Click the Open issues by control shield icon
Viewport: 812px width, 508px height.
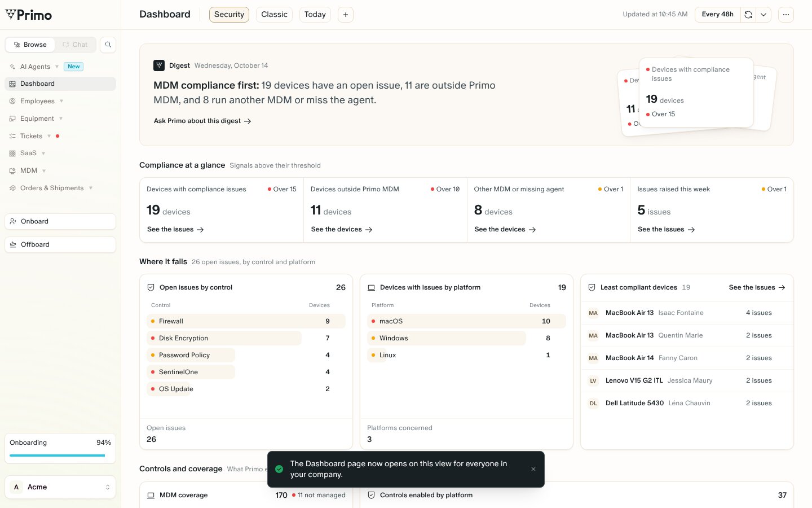(x=151, y=287)
